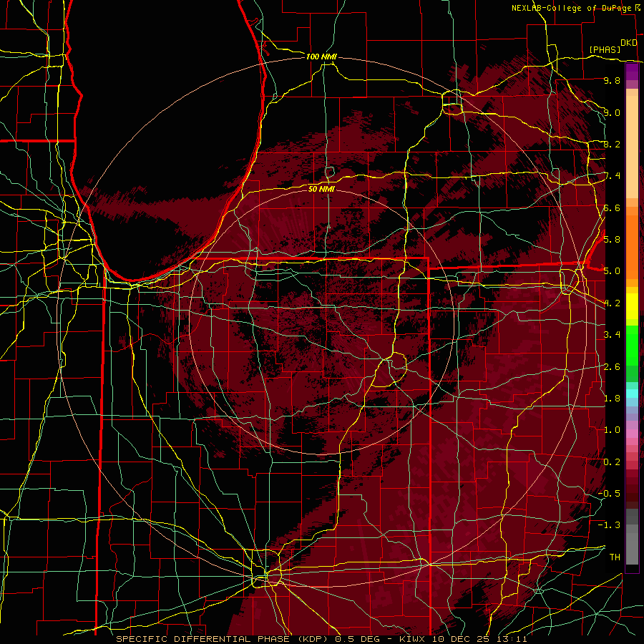Pick the cyan band of the color bar
Screen dimensions: 644x644
pos(632,394)
